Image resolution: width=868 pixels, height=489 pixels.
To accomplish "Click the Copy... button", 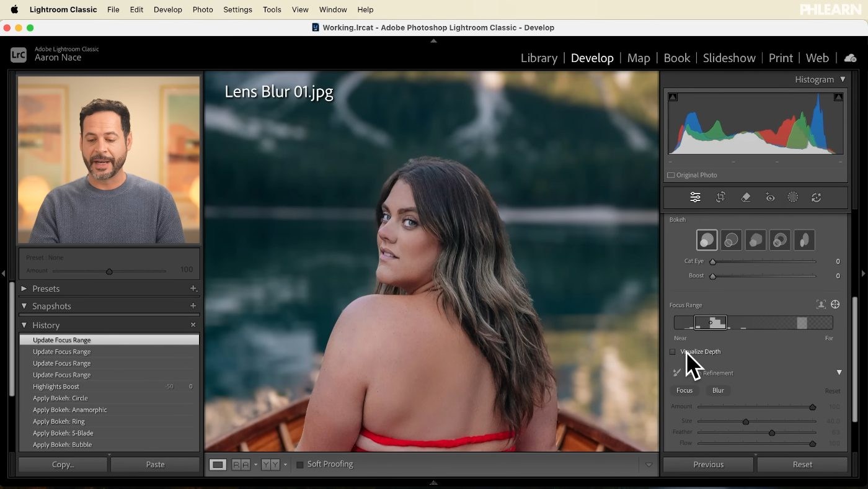I will (63, 464).
